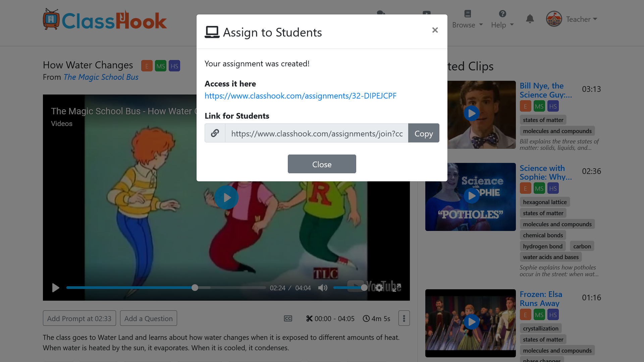The width and height of the screenshot is (644, 362).
Task: Click the Help question mark icon
Action: [x=502, y=14]
